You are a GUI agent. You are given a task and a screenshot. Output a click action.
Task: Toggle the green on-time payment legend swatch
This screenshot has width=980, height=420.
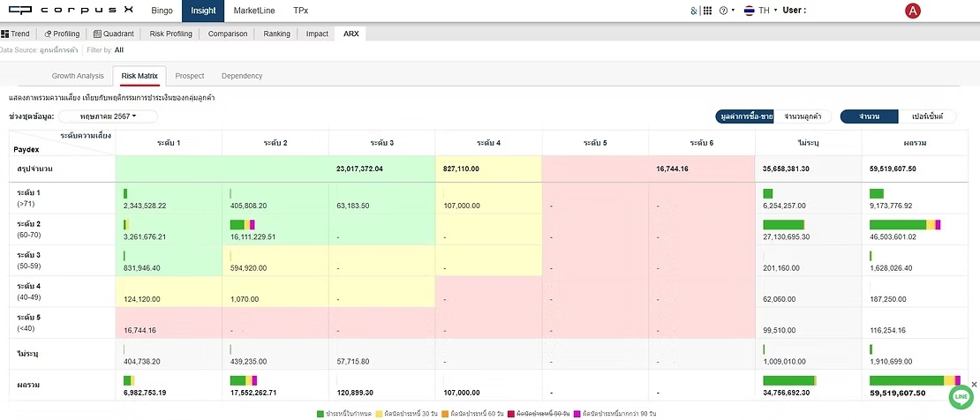(320, 413)
